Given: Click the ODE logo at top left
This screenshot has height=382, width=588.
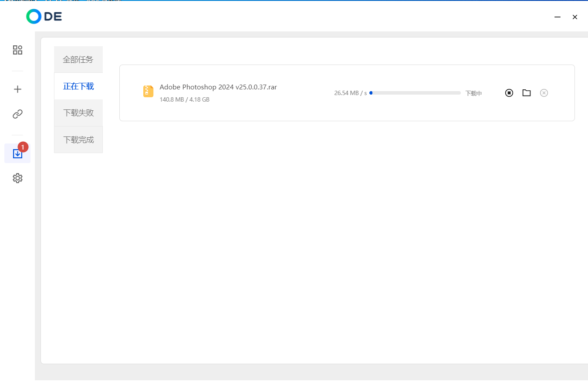Looking at the screenshot, I should (44, 17).
